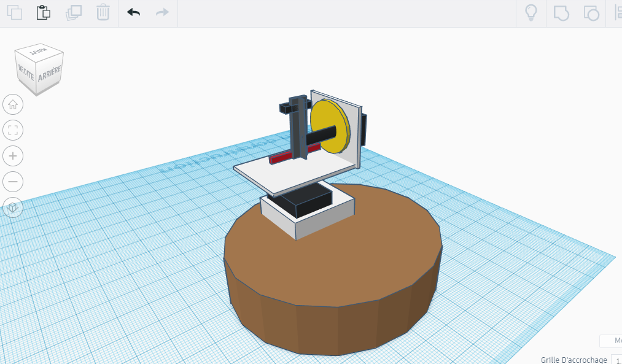622x364 pixels.
Task: Click the Copy icon in the toolbar
Action: pos(14,12)
